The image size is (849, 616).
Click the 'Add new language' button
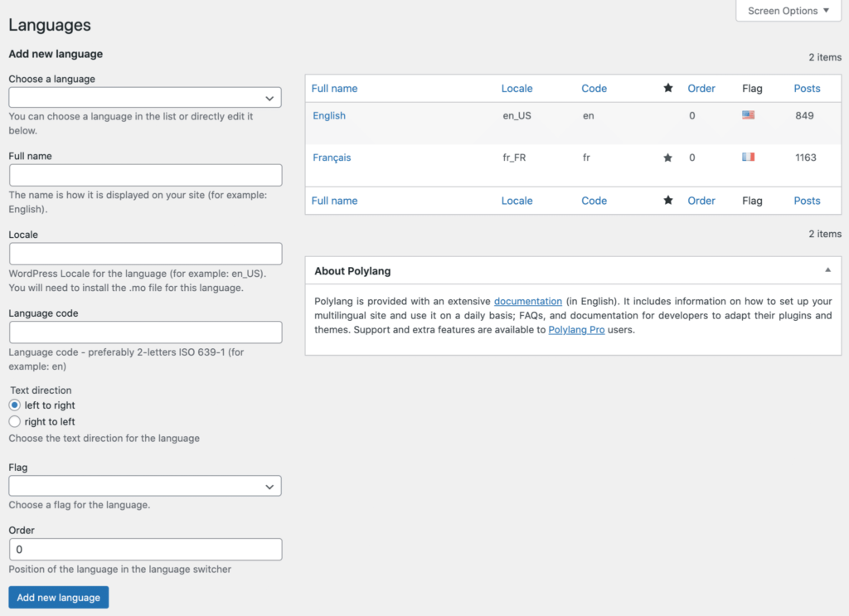(59, 597)
